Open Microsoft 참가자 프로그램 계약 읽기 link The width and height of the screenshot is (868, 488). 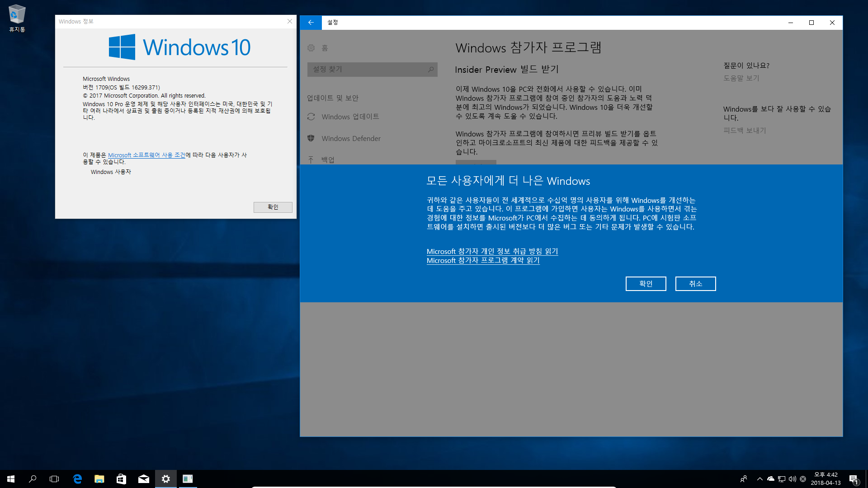[x=483, y=260]
